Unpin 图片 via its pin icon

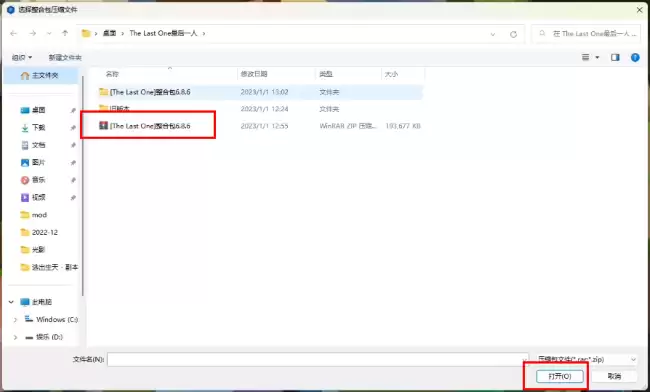[73, 162]
